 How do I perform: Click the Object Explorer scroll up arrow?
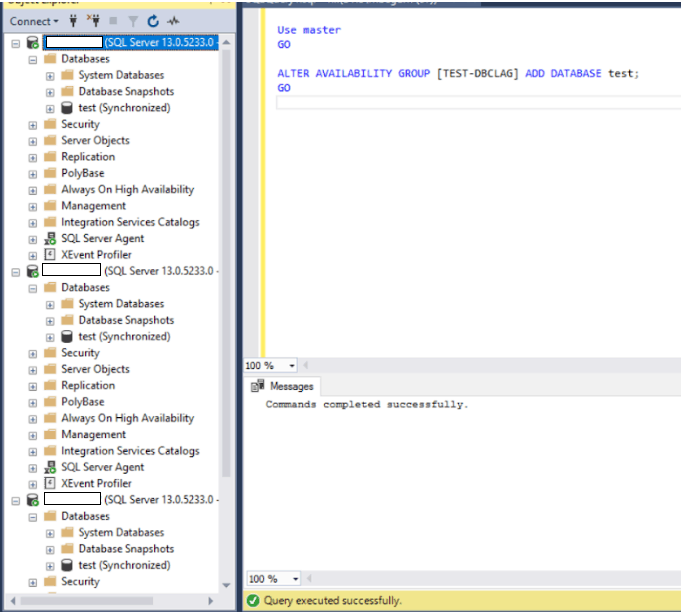226,42
